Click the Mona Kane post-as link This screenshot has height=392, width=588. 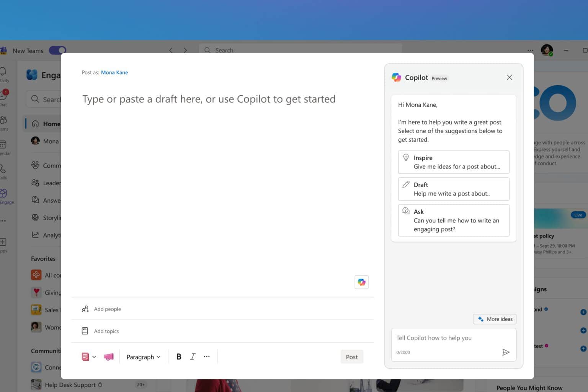(114, 72)
